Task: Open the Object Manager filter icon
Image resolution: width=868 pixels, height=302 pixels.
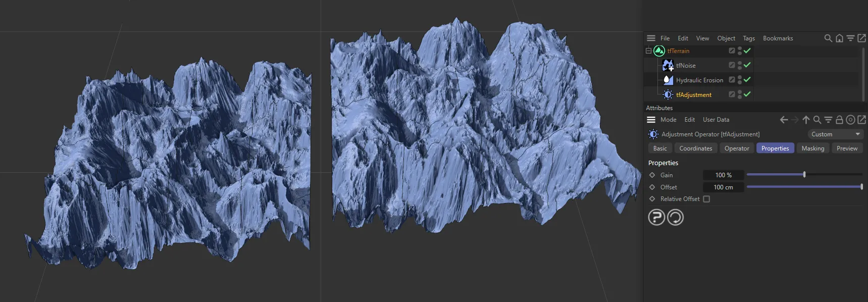Action: pos(850,38)
